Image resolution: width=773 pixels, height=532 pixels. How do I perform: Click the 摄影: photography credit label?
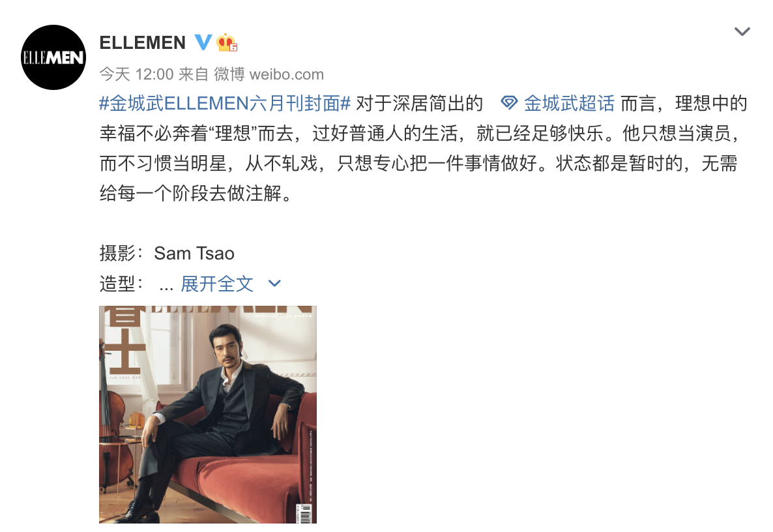(x=122, y=254)
